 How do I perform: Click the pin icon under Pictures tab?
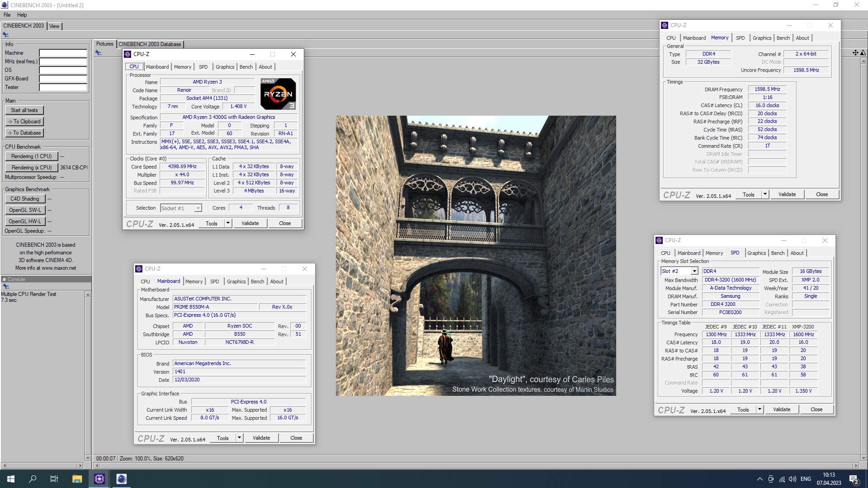98,53
